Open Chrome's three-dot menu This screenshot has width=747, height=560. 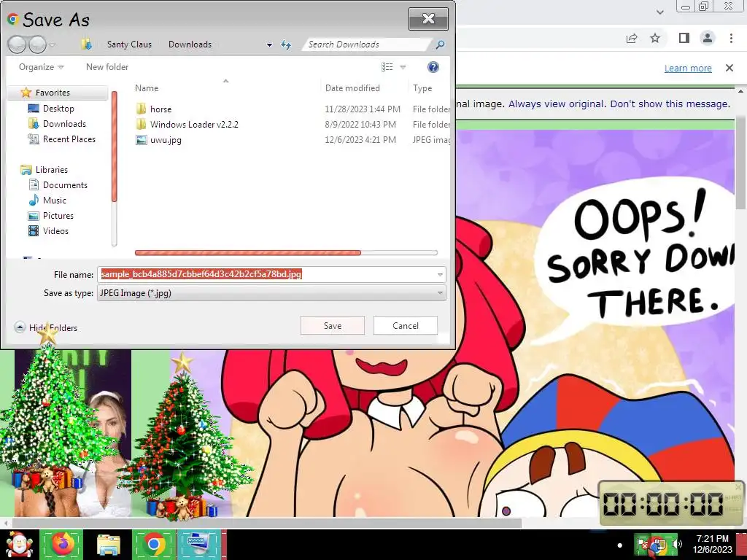731,38
